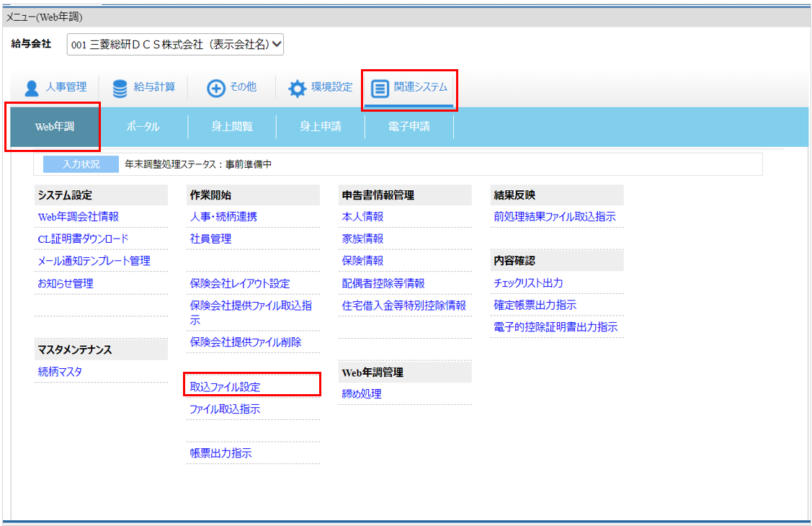
Task: Open 締め処理 under Web年調管理
Action: point(362,394)
